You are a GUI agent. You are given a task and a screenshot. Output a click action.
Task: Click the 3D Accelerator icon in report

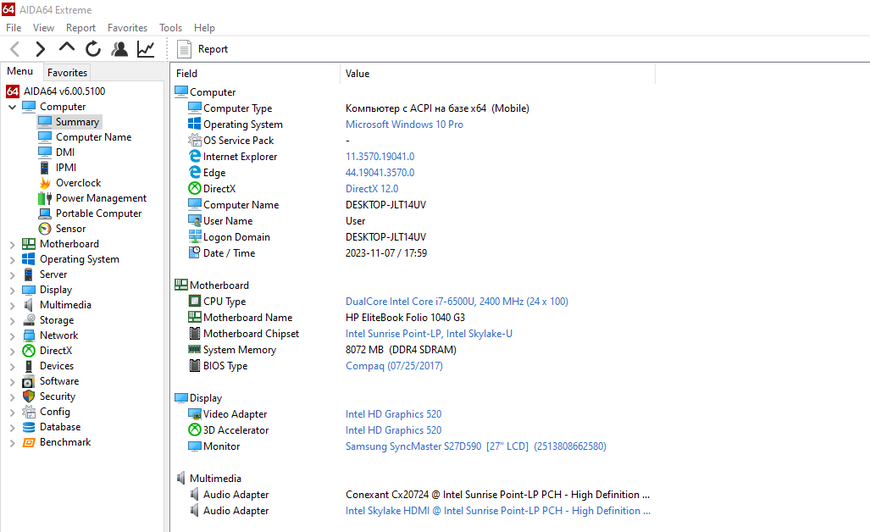click(195, 429)
